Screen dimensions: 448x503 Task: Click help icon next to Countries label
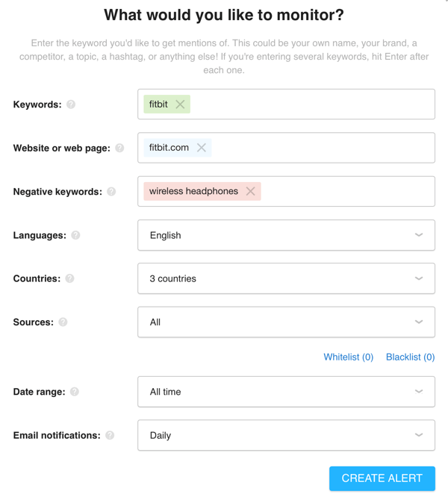(69, 278)
